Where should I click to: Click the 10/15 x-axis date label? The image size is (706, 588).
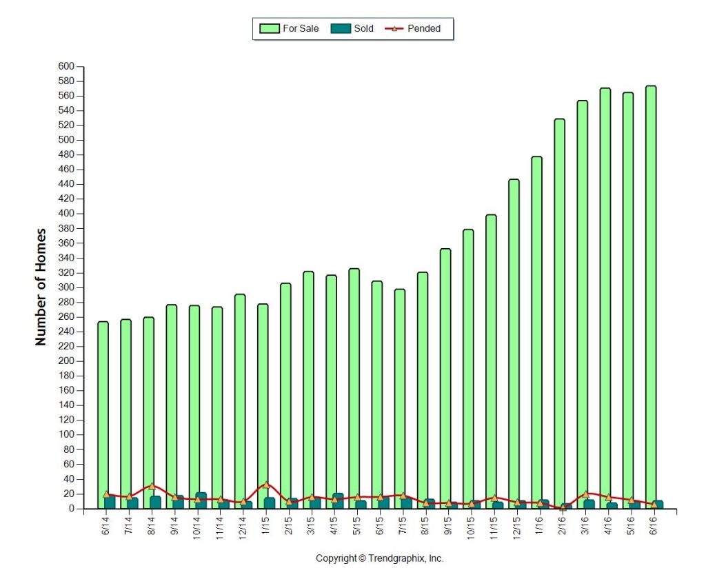pyautogui.click(x=471, y=527)
